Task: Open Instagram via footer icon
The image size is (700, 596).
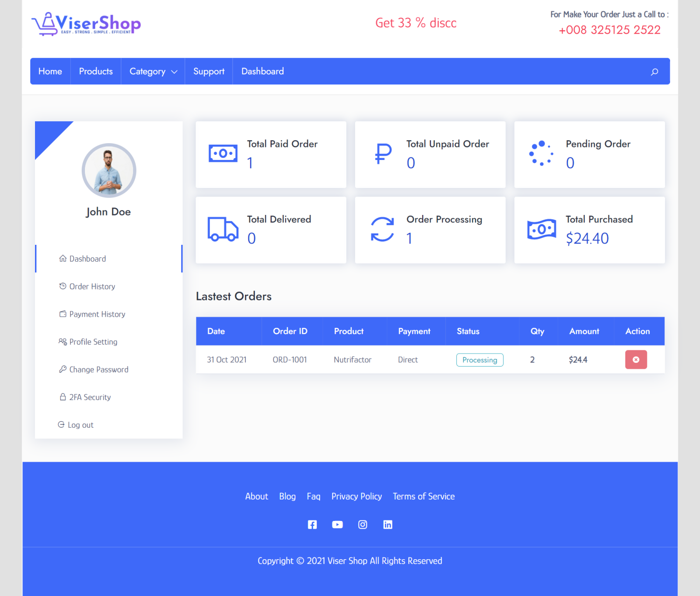Action: pyautogui.click(x=363, y=525)
